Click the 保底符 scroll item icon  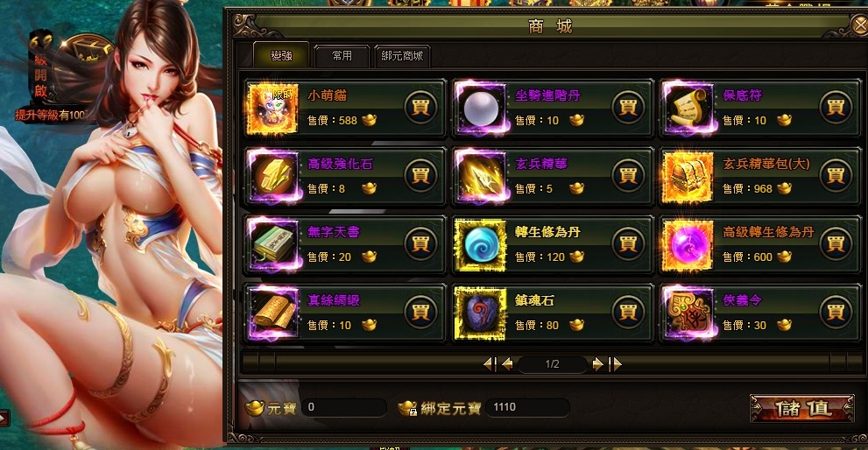(688, 109)
